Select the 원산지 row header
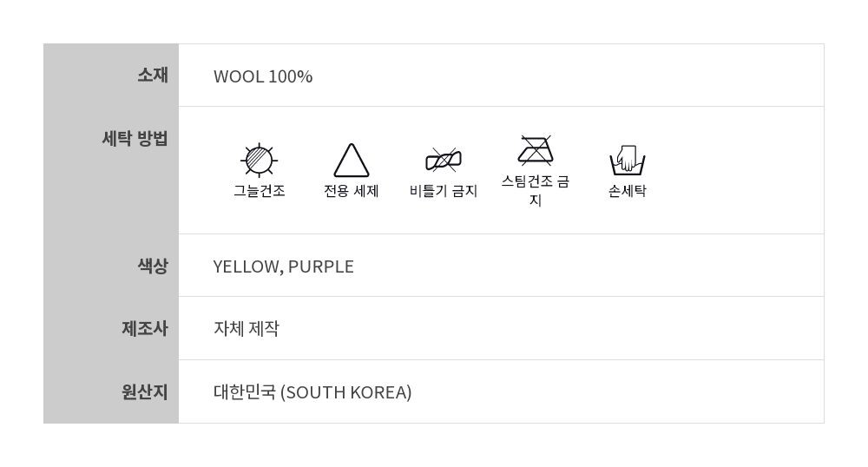The width and height of the screenshot is (868, 467). pos(144,392)
